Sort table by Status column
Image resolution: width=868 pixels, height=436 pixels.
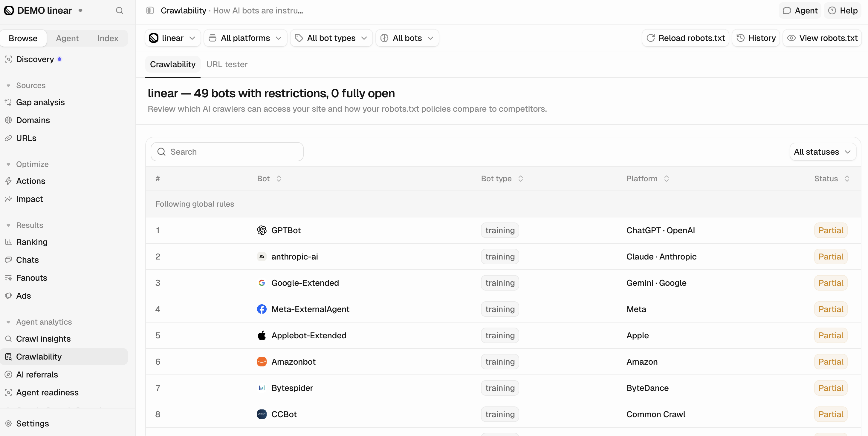point(832,179)
